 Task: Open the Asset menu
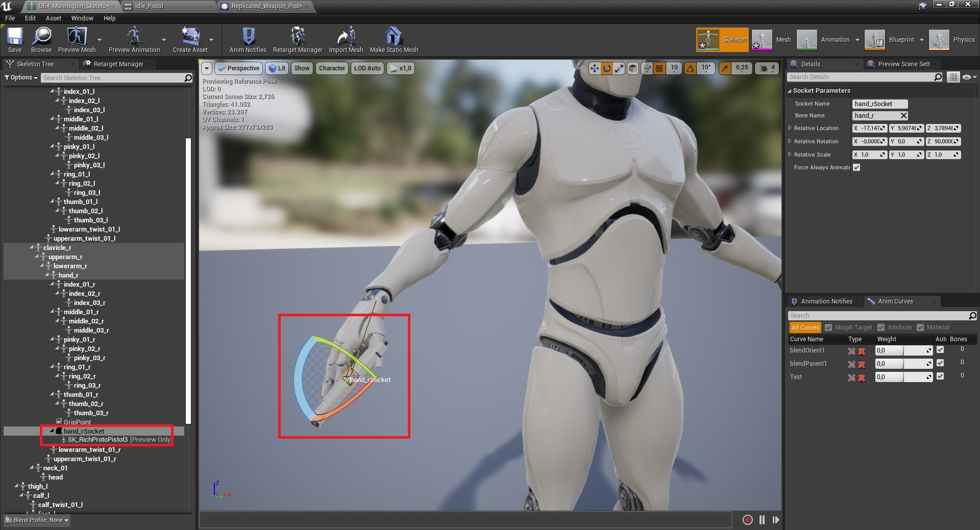click(53, 18)
